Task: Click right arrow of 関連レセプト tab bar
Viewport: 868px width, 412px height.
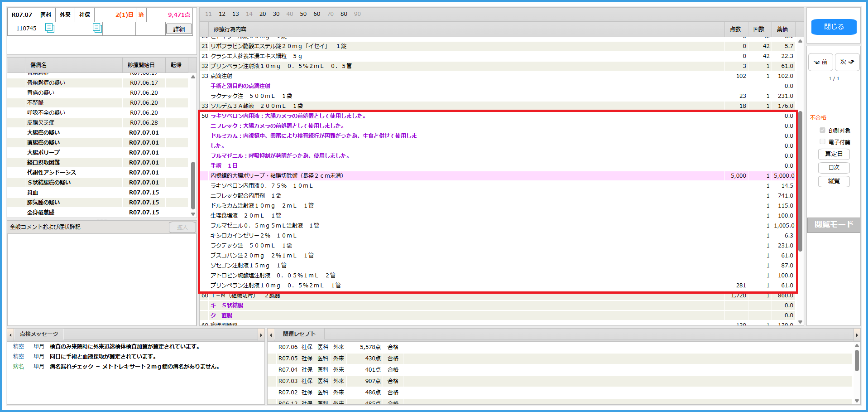Action: (x=856, y=335)
